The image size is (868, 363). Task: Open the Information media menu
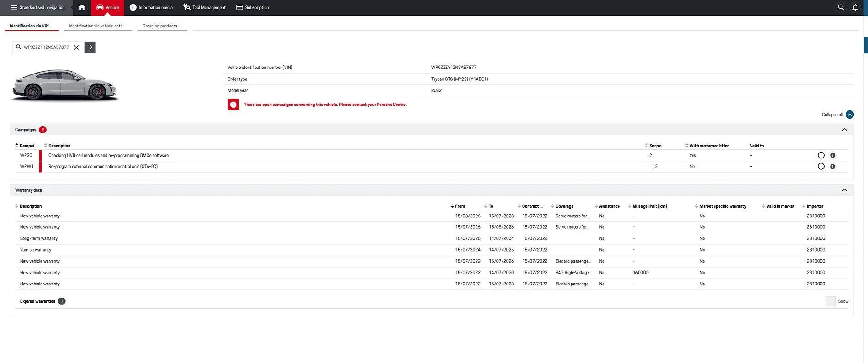click(151, 7)
